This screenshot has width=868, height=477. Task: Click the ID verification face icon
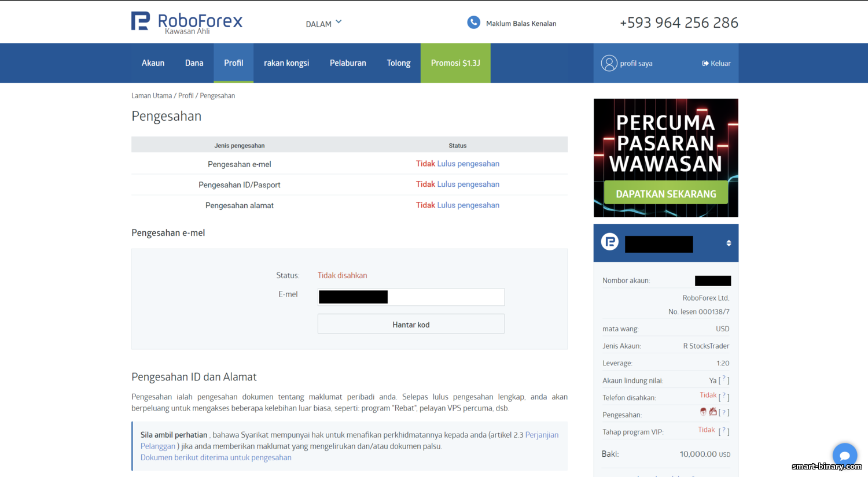click(x=703, y=412)
